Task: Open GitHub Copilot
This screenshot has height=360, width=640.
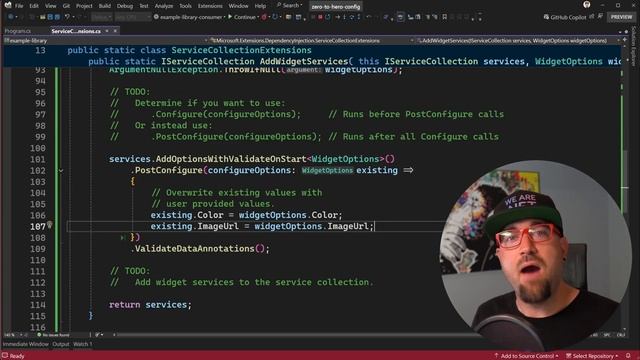Action: pyautogui.click(x=565, y=17)
